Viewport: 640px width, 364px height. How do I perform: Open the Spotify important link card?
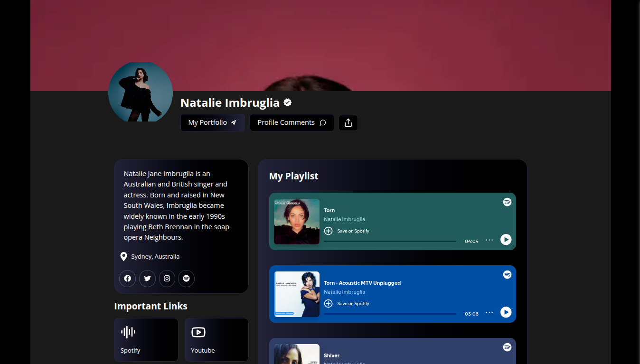click(x=146, y=340)
